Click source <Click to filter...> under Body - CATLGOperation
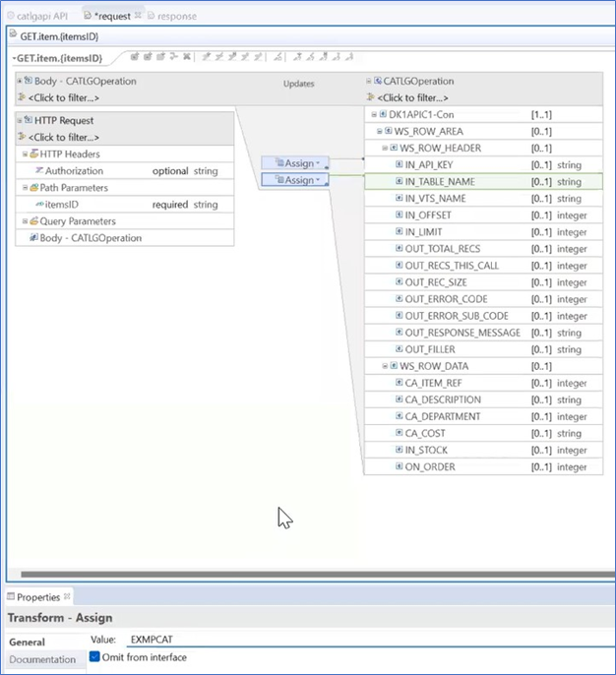 point(64,97)
